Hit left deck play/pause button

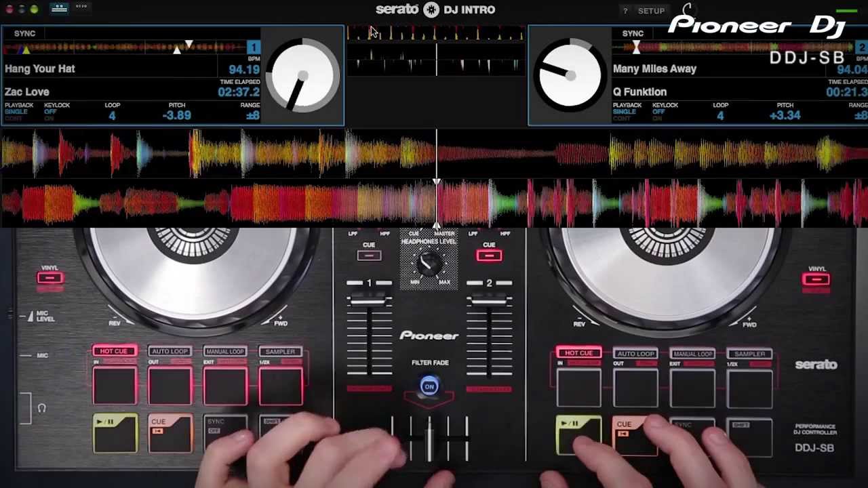pyautogui.click(x=114, y=434)
